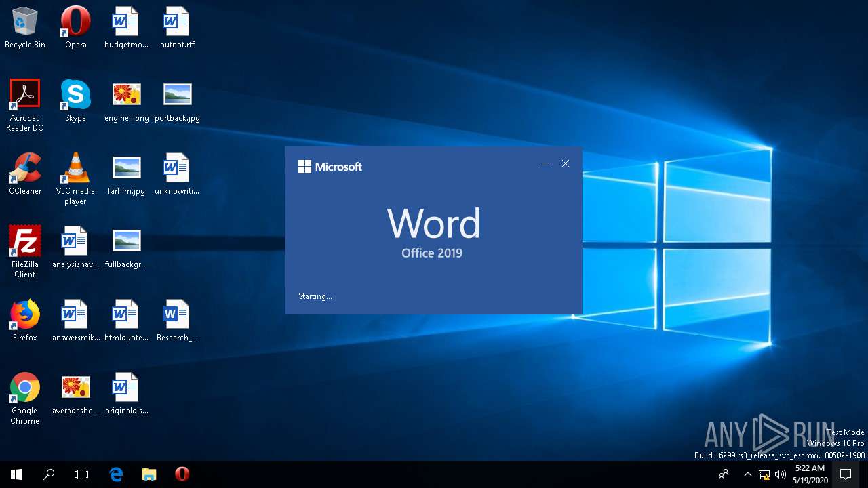The height and width of the screenshot is (488, 868).
Task: Select the Firefox desktop shortcut
Action: [25, 321]
